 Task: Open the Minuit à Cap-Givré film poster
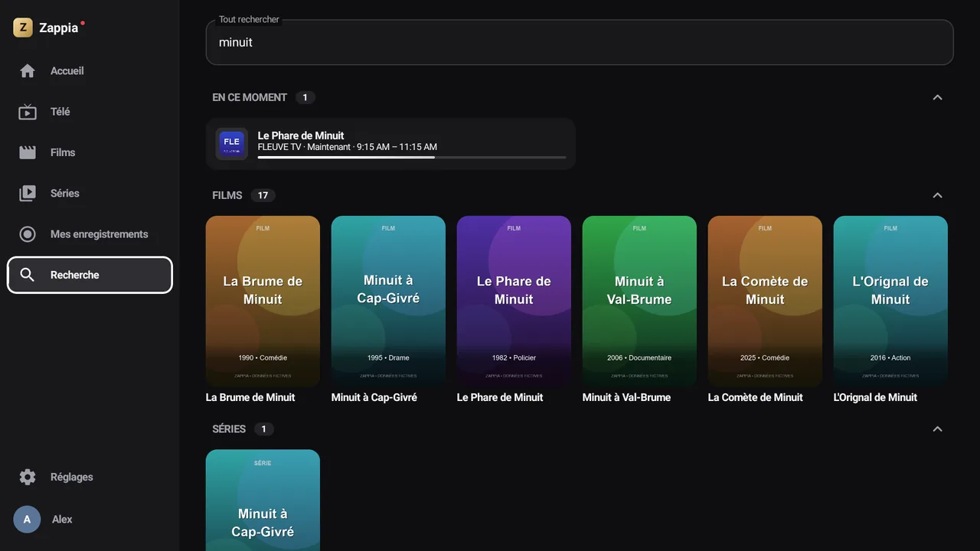tap(388, 302)
